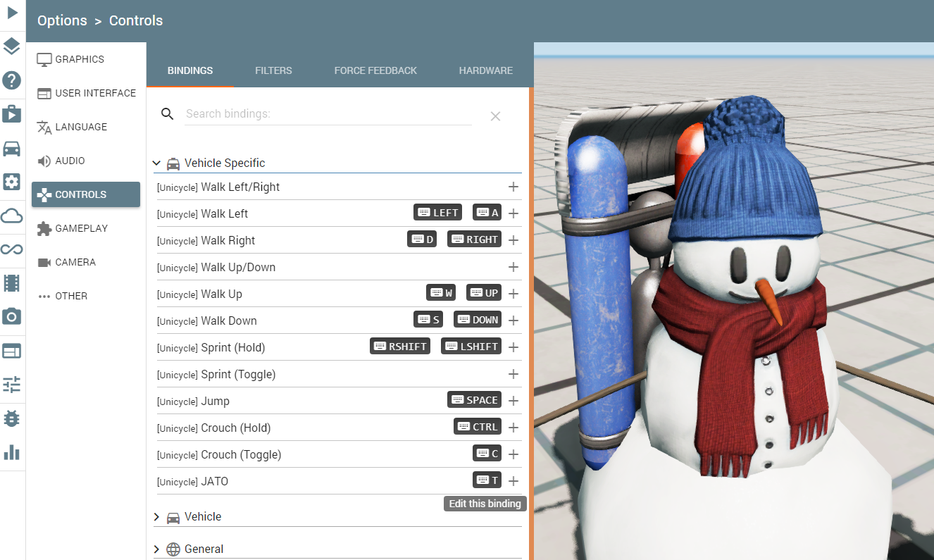Screen dimensions: 934x560
Task: Add a binding for Walk Left
Action: pos(513,213)
